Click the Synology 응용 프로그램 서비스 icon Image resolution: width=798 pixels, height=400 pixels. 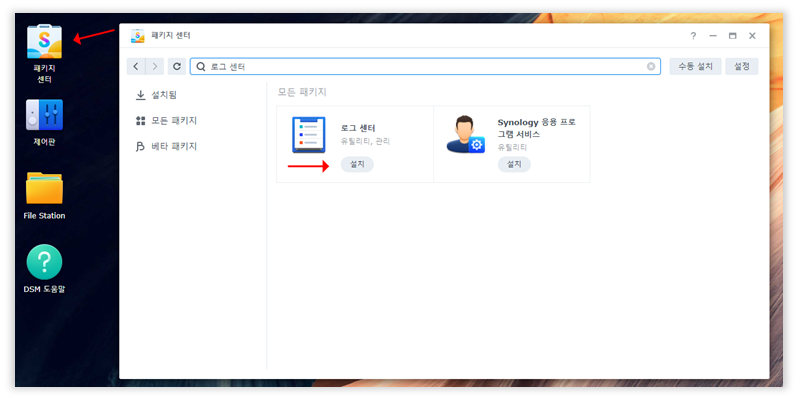(465, 134)
